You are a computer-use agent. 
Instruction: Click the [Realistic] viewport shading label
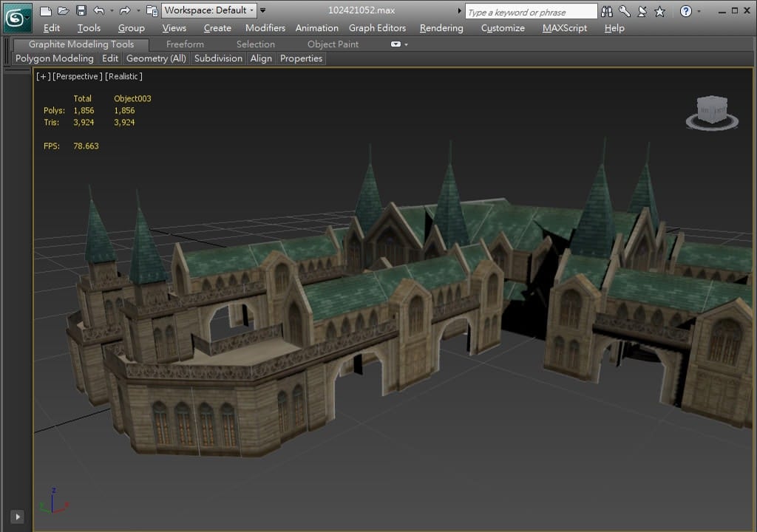tap(123, 76)
